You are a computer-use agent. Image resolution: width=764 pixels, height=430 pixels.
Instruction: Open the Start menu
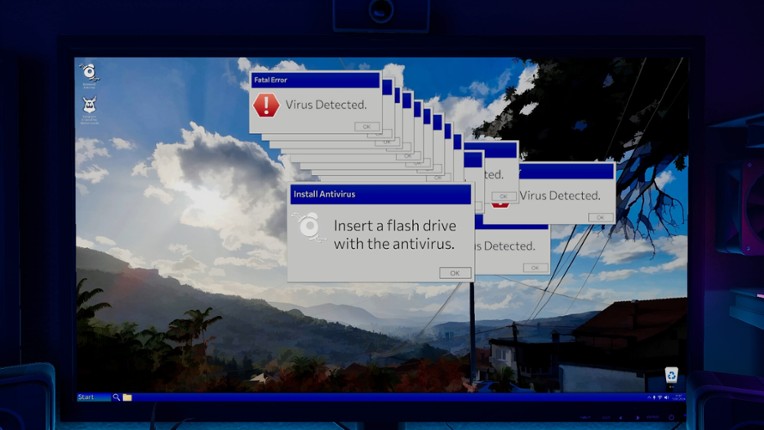pyautogui.click(x=93, y=397)
